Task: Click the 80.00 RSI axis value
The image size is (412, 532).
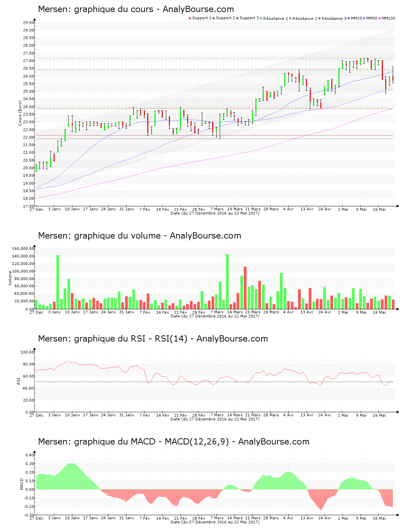Action: point(28,364)
